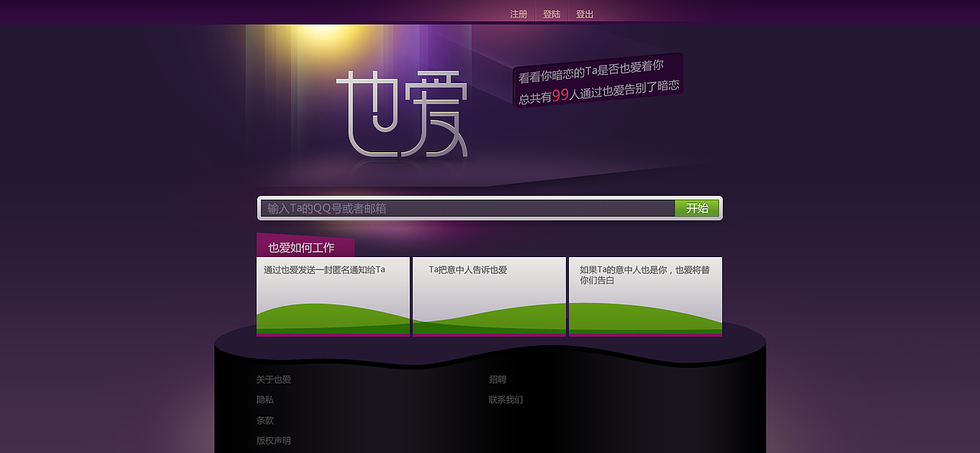
Task: Open the Ta把意中人告诉也爱 card
Action: click(x=489, y=297)
